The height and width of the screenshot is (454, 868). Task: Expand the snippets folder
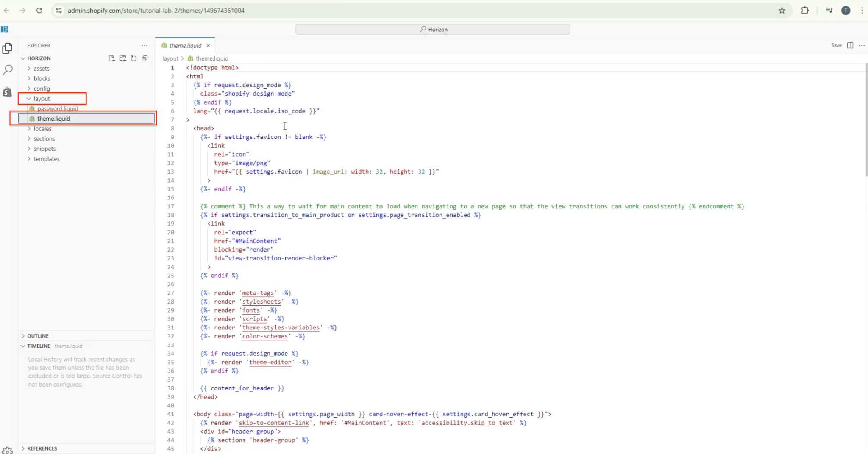45,149
